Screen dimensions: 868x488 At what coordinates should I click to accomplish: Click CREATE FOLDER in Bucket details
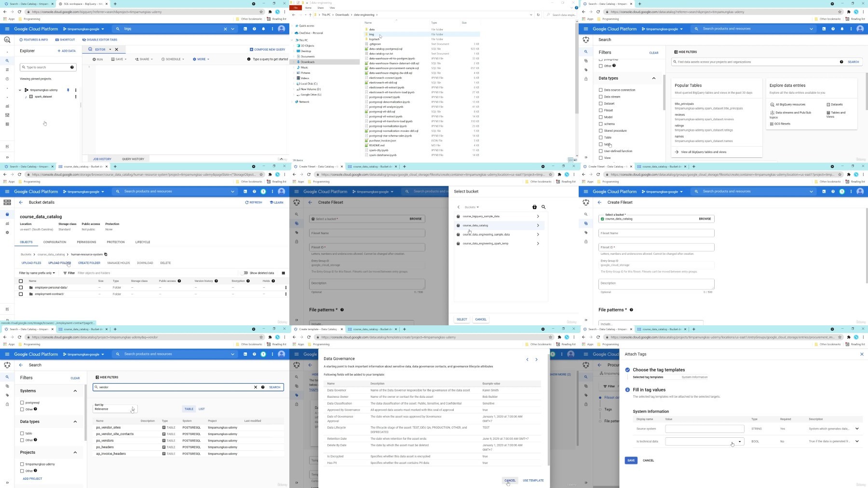pyautogui.click(x=89, y=263)
